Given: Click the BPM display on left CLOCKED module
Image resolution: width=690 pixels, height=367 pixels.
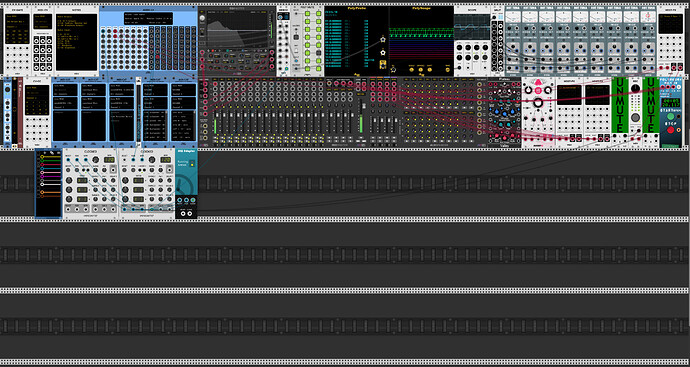Looking at the screenshot, I should 109,160.
